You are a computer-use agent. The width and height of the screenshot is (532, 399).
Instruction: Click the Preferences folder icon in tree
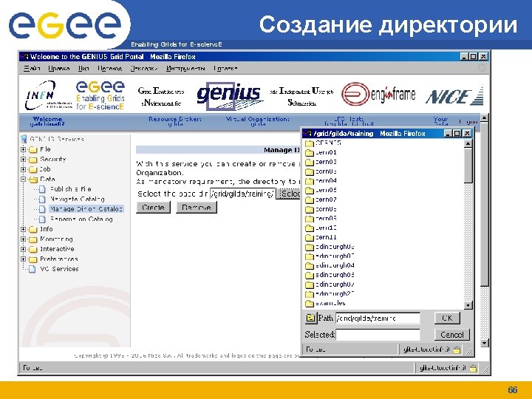[x=33, y=259]
